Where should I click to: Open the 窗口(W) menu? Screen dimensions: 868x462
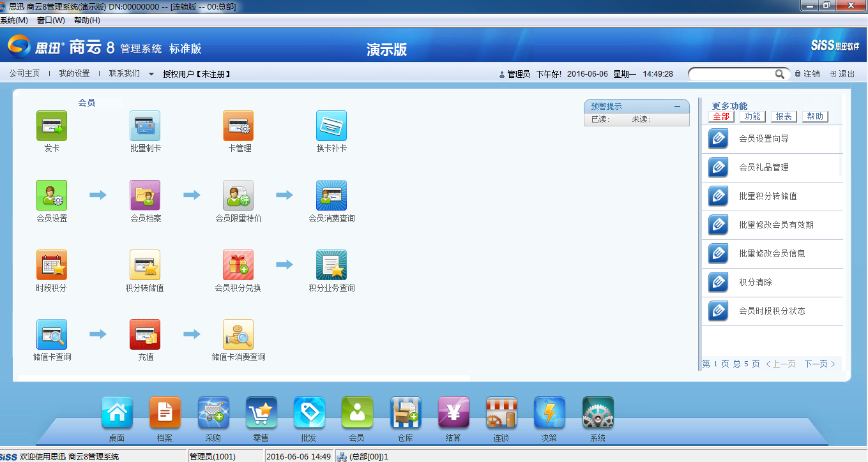[51, 20]
